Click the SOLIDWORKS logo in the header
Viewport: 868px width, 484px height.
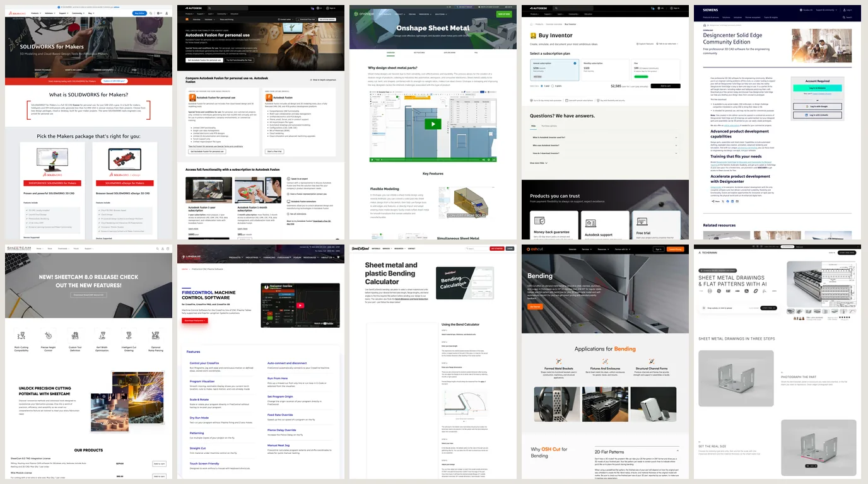(17, 13)
